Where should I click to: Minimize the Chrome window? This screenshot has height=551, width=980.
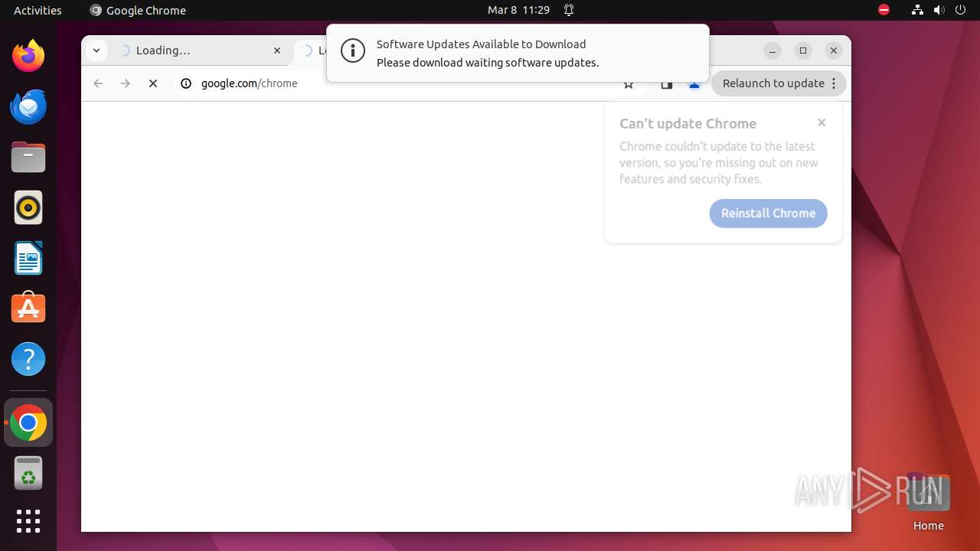[773, 51]
